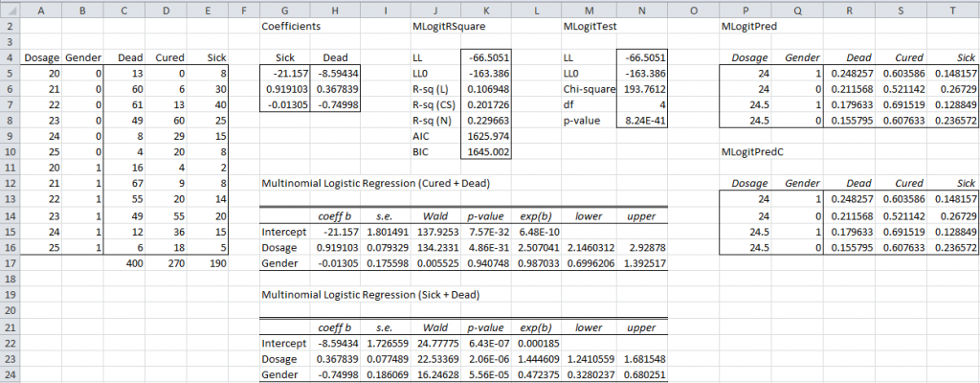Screen dimensions: 980x383
Task: Select the 'exp(b)' header in row 13
Action: [538, 216]
